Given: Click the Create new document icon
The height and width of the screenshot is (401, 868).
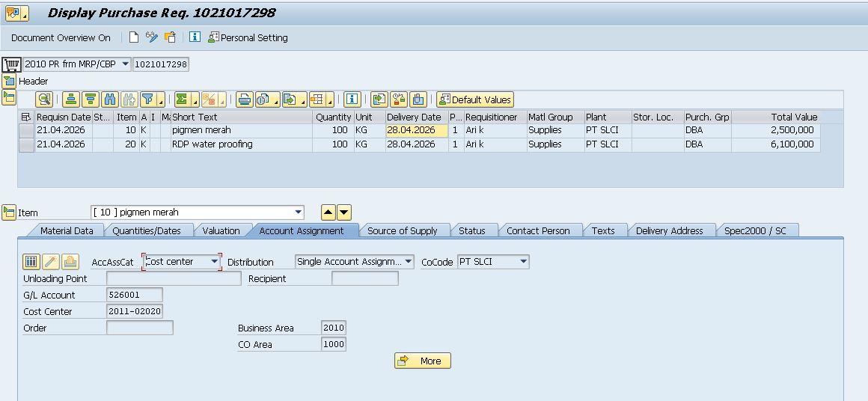Looking at the screenshot, I should click(134, 37).
